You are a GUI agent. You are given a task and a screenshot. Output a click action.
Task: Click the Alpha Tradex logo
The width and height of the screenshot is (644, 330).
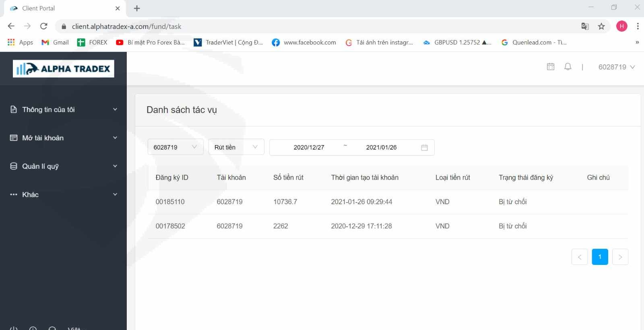pyautogui.click(x=64, y=69)
